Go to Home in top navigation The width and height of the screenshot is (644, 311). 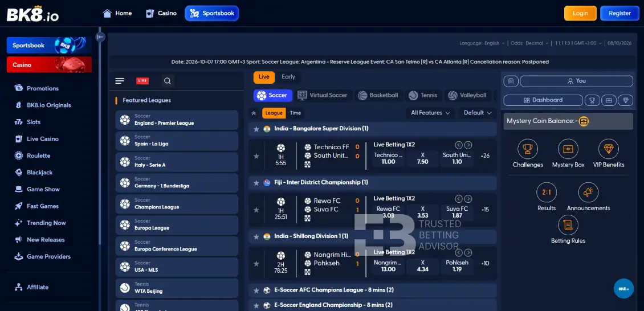pos(117,13)
